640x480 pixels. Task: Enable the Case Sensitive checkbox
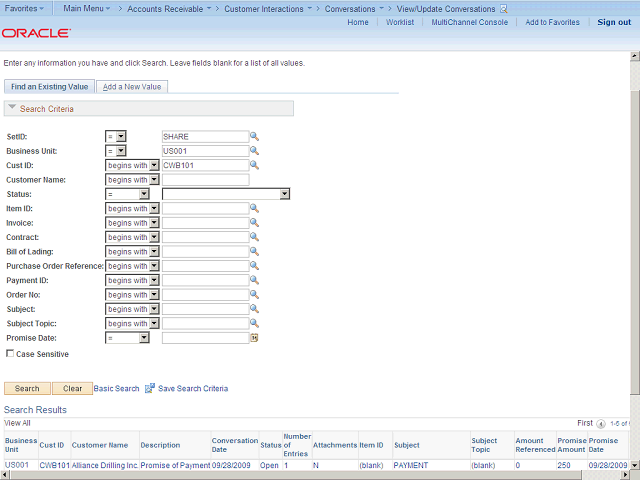click(x=10, y=353)
